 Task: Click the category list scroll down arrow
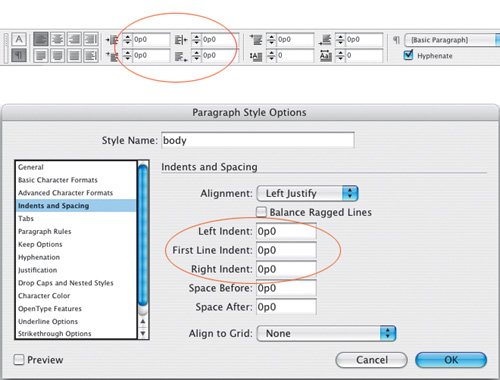143,333
